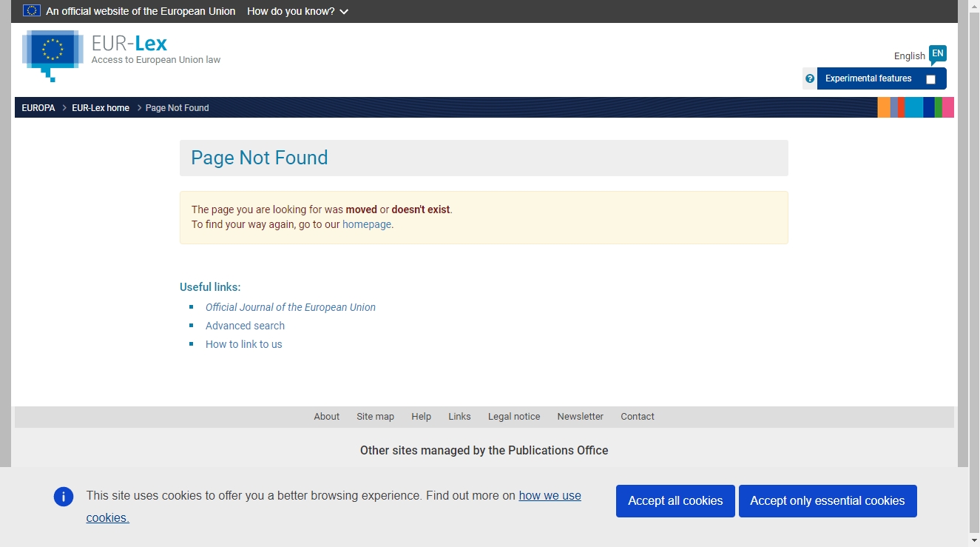
Task: Click the EN language badge
Action: click(937, 53)
